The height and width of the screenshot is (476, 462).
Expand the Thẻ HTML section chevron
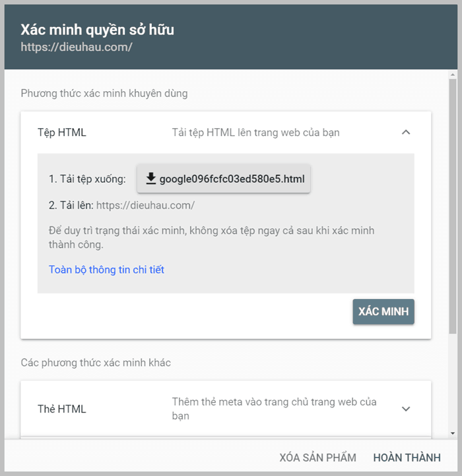(406, 409)
